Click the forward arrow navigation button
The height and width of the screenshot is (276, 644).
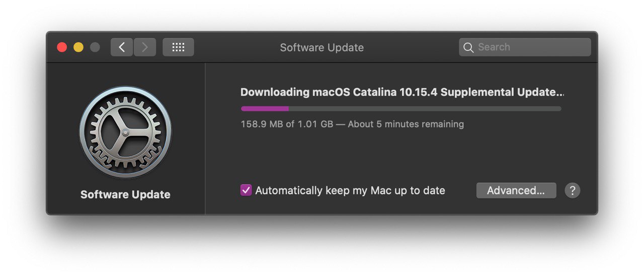(145, 47)
